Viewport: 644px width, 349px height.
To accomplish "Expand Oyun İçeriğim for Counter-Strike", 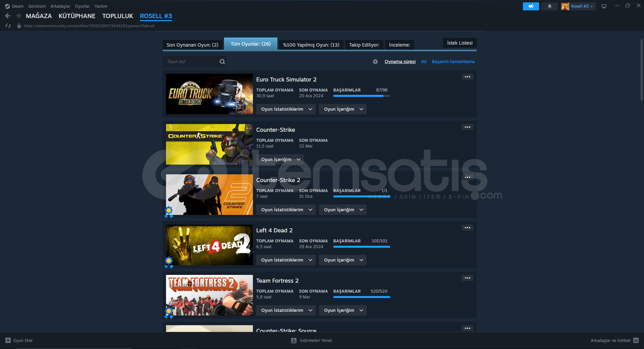I will pos(280,160).
